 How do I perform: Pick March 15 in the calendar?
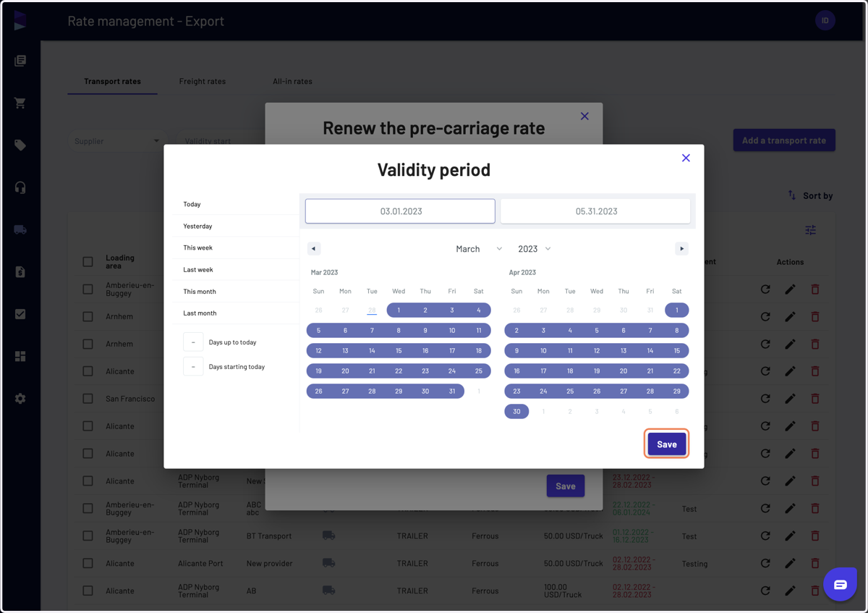coord(399,350)
